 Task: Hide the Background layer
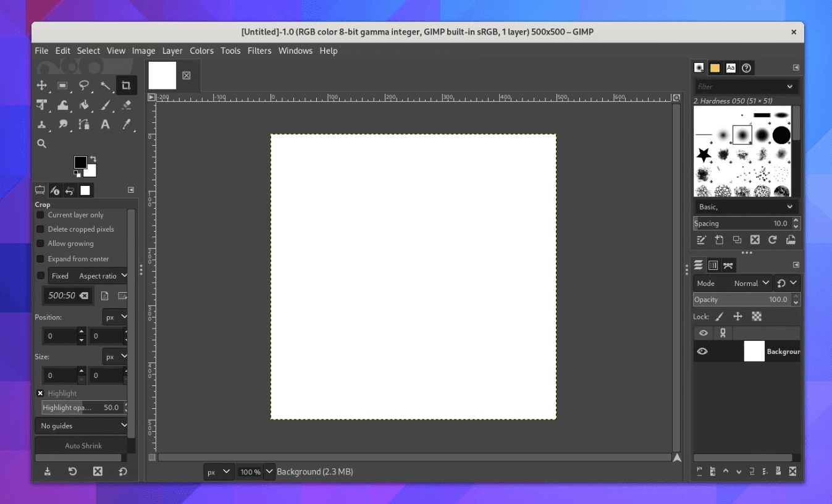tap(703, 351)
